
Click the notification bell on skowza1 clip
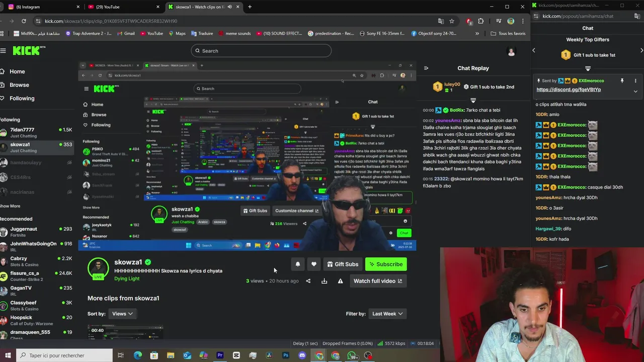[298, 264]
